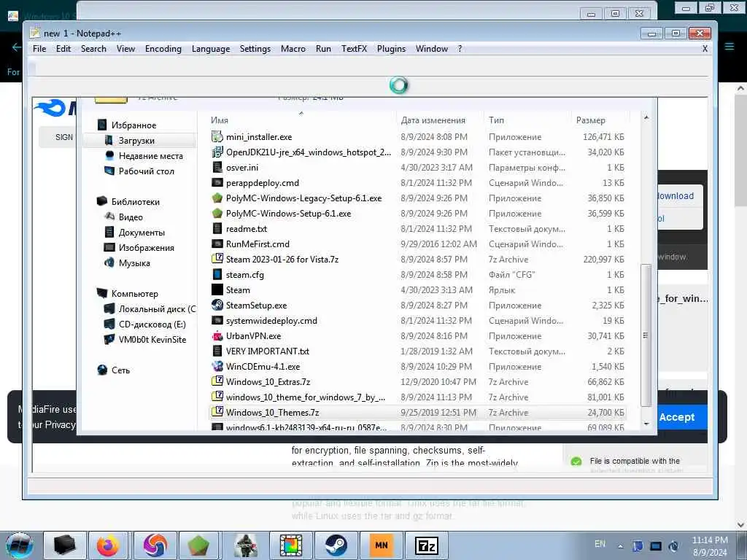Sort files by the Имя column header
The height and width of the screenshot is (560, 747).
[302, 120]
